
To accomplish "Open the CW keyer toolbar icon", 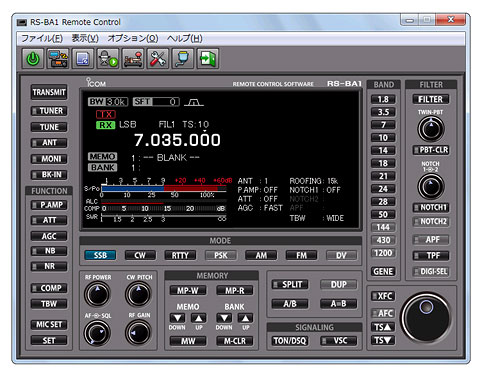I will click(x=133, y=59).
